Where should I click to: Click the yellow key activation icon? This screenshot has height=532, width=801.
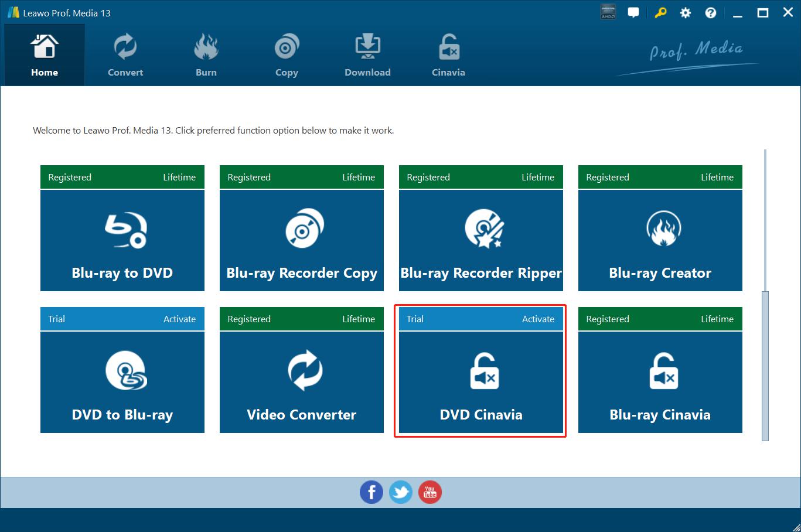point(660,13)
